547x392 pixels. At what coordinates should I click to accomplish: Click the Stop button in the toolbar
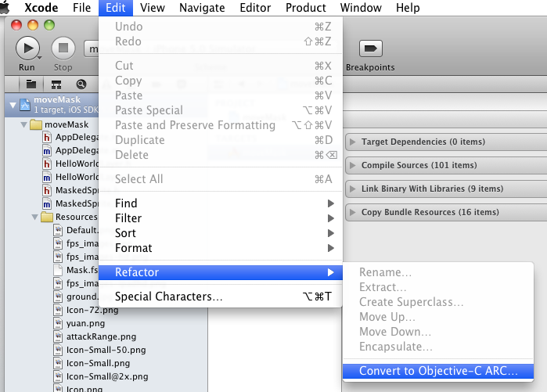(x=63, y=49)
